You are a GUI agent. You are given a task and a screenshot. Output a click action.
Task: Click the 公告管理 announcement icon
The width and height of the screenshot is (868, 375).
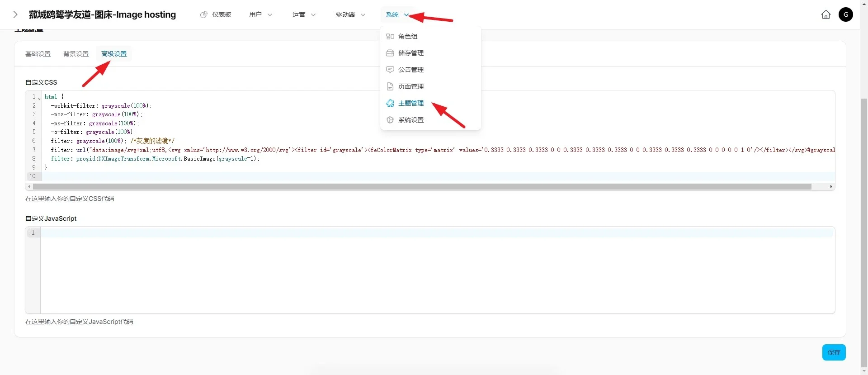point(390,70)
